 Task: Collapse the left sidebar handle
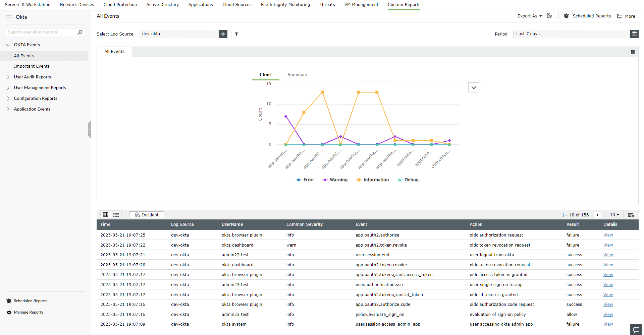90,129
